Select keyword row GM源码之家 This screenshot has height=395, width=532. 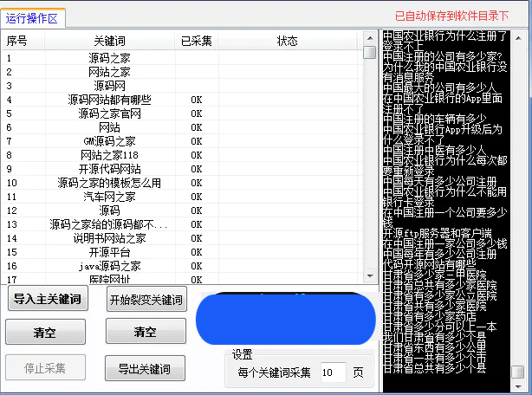click(x=109, y=141)
